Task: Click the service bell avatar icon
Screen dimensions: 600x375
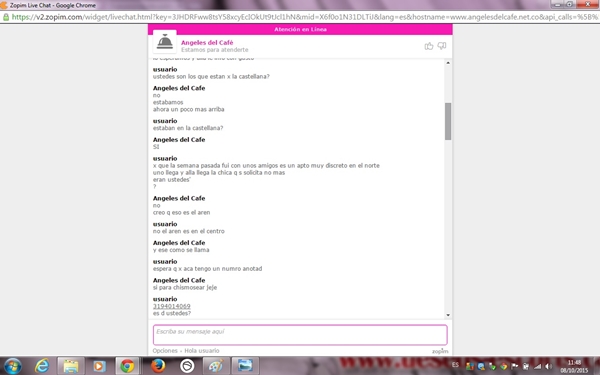Action: coord(165,42)
